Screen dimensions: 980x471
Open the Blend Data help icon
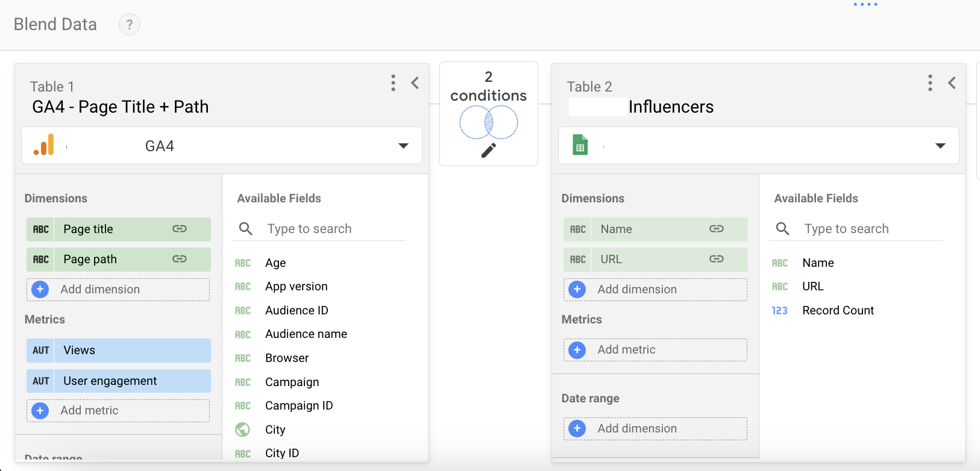[x=129, y=25]
